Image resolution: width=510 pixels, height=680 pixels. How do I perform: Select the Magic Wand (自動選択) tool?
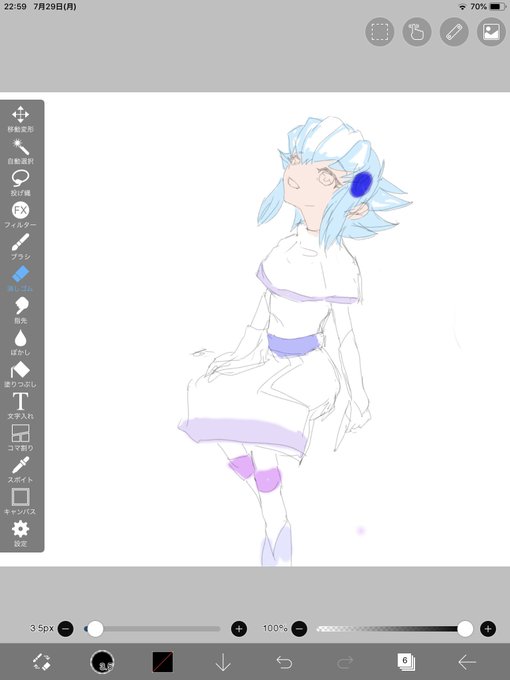coord(20,151)
